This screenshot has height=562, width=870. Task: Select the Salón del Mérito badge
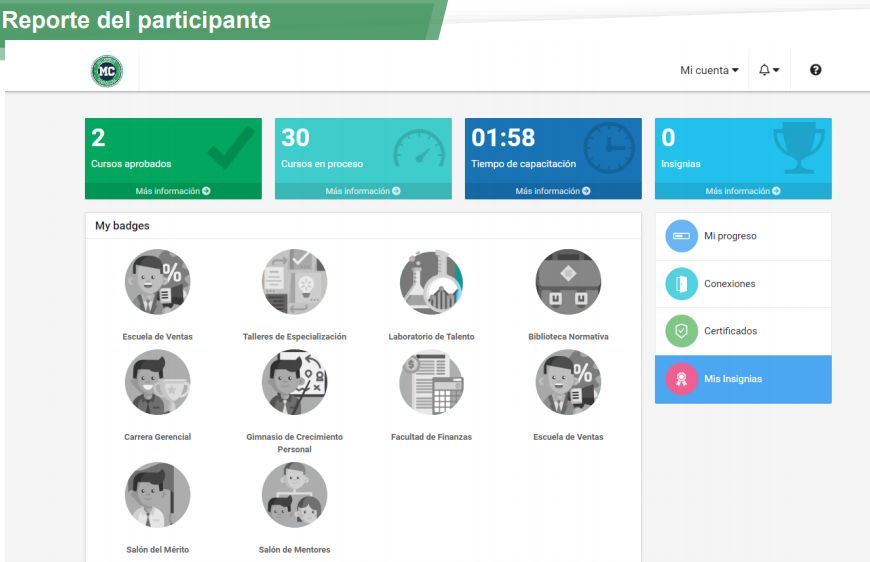(x=158, y=495)
